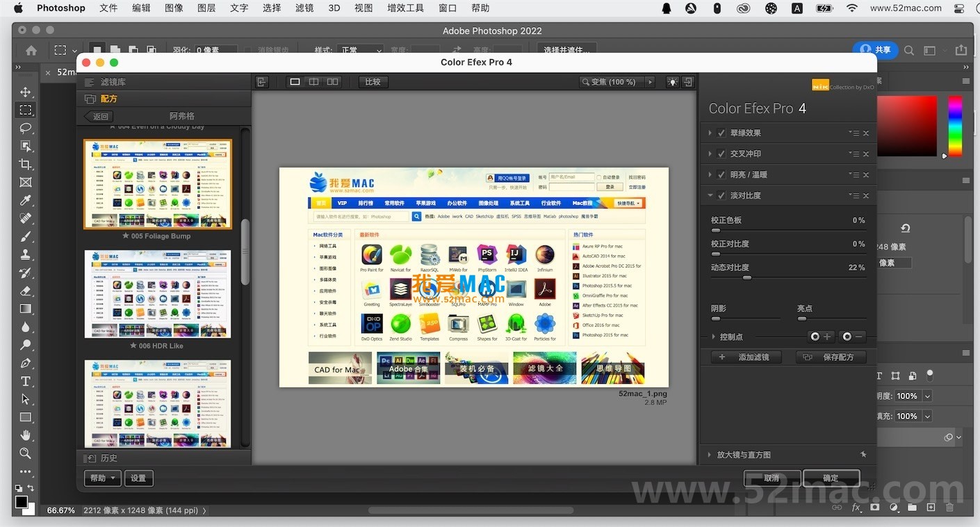
Task: Click the 设置 button
Action: [139, 478]
